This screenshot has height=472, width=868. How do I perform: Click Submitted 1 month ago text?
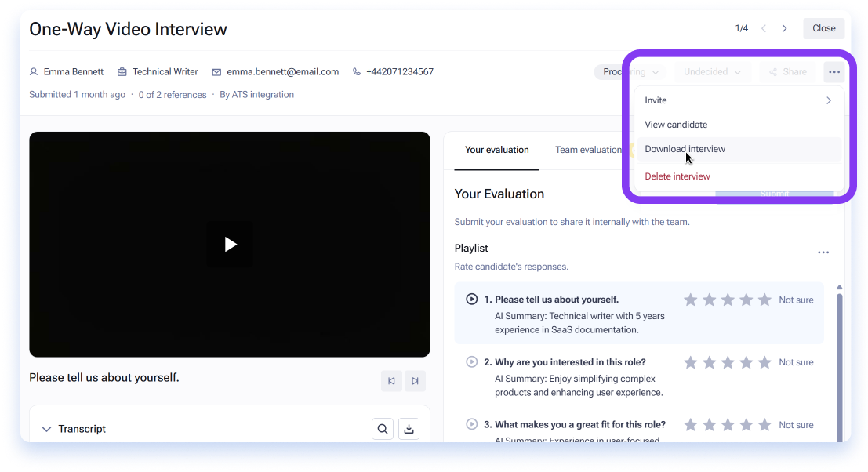coord(77,95)
